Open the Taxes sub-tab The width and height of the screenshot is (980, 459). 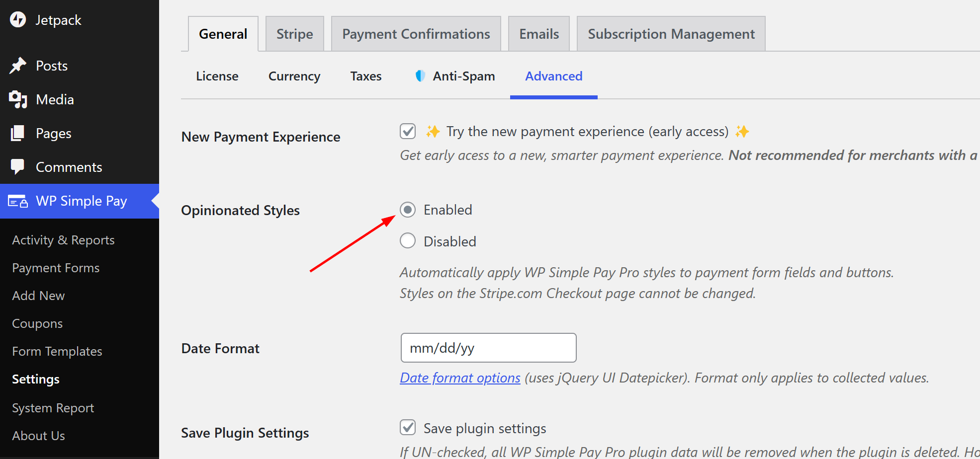point(366,76)
